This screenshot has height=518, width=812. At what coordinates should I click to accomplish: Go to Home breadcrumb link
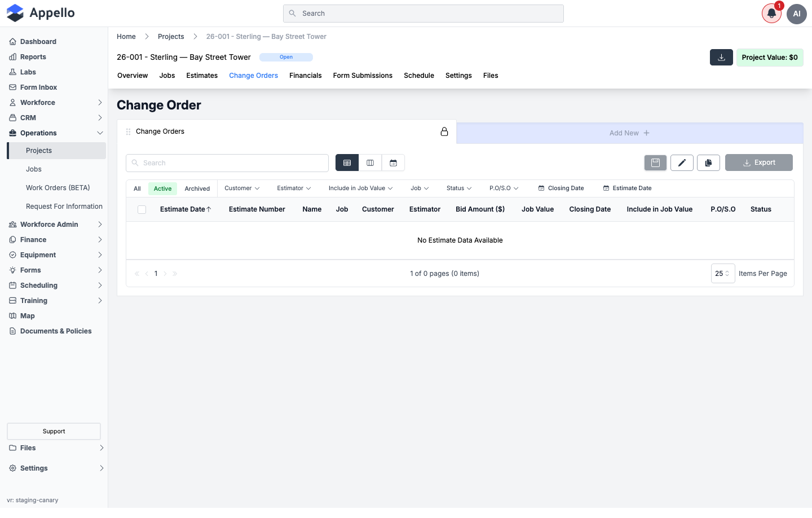click(126, 37)
